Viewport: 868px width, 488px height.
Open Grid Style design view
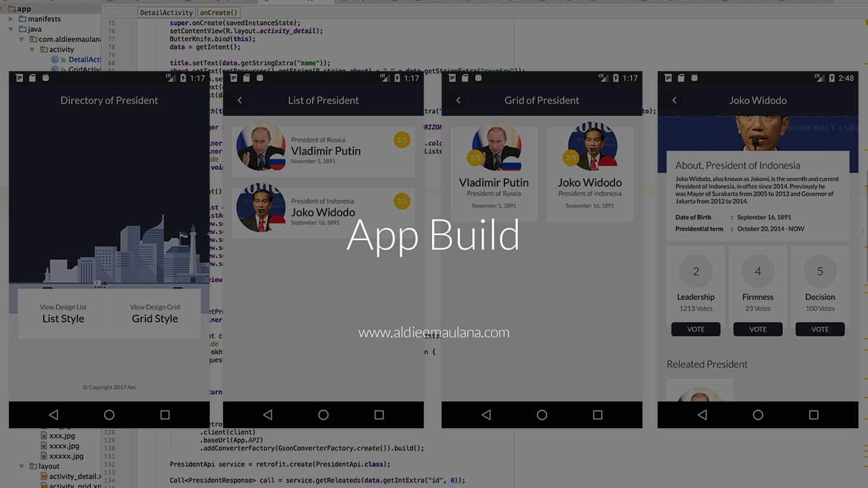155,314
